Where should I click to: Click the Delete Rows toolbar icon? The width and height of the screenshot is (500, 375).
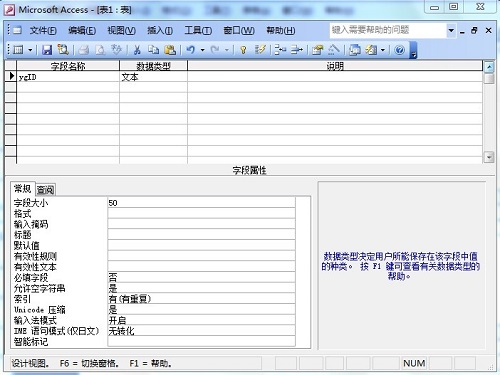pyautogui.click(x=296, y=50)
